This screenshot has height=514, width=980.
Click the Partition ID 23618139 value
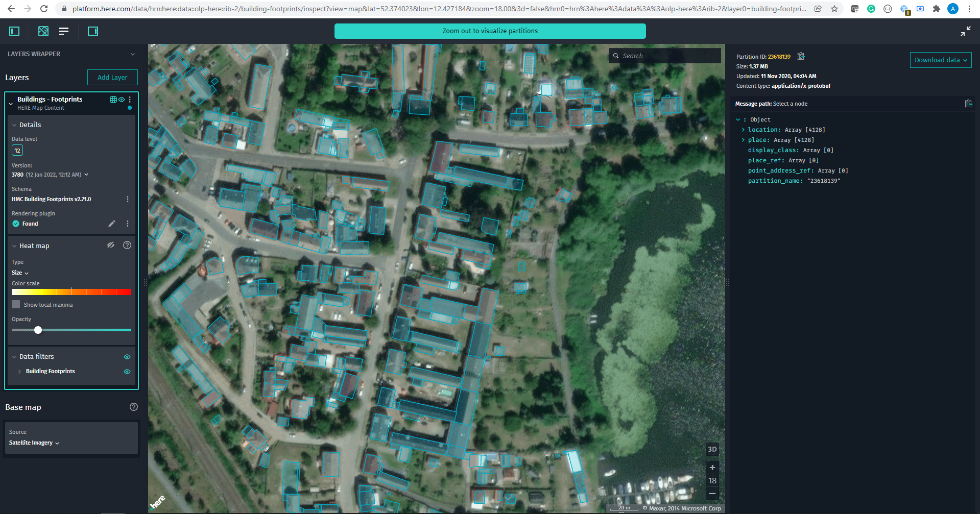tap(779, 57)
